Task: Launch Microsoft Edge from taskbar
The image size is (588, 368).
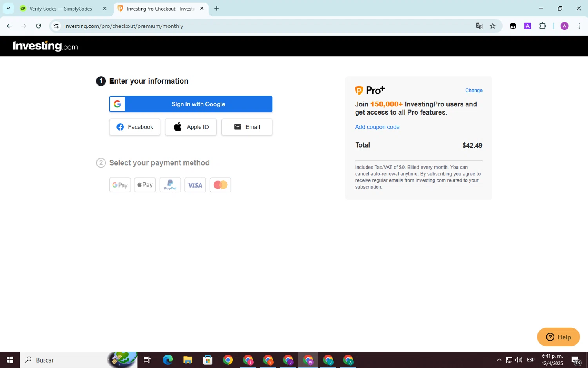Action: tap(168, 360)
